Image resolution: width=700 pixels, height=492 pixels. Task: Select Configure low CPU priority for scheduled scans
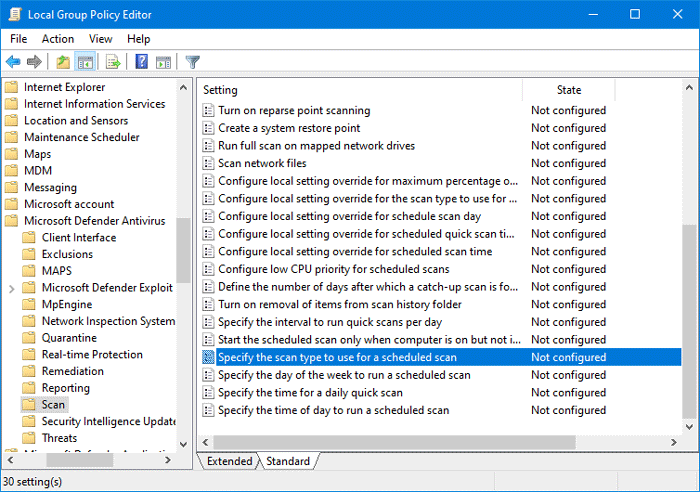coord(333,269)
